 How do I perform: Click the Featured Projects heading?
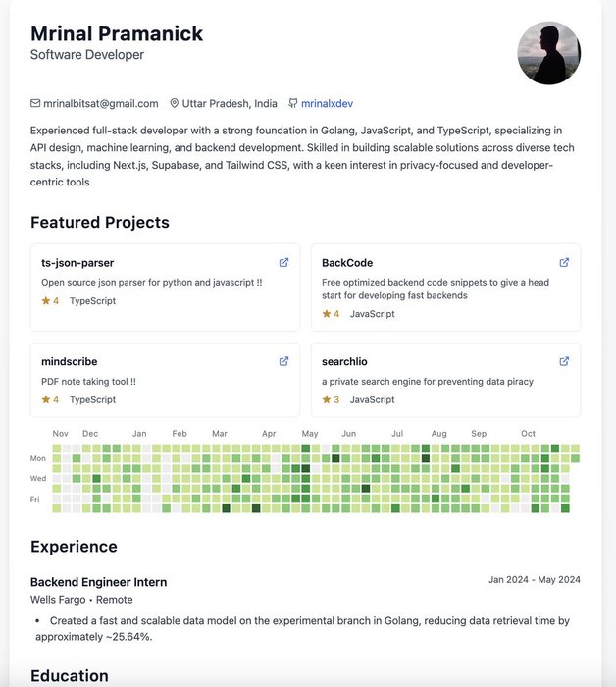[100, 222]
